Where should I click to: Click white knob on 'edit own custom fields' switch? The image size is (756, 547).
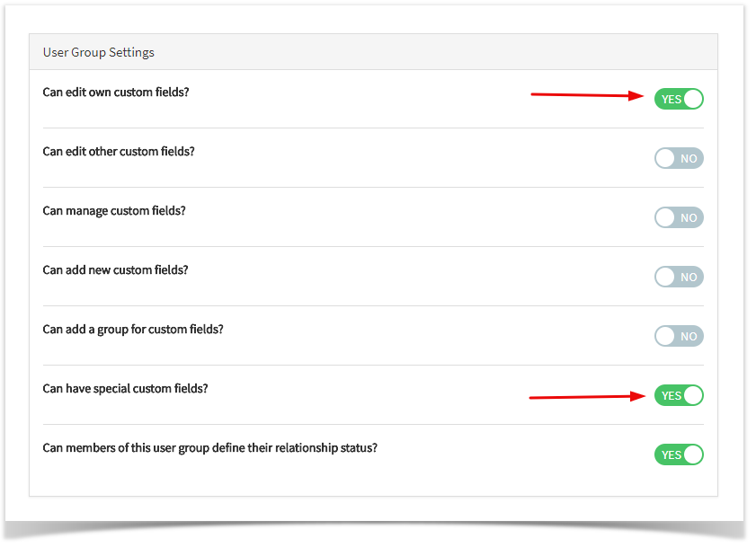(x=693, y=99)
